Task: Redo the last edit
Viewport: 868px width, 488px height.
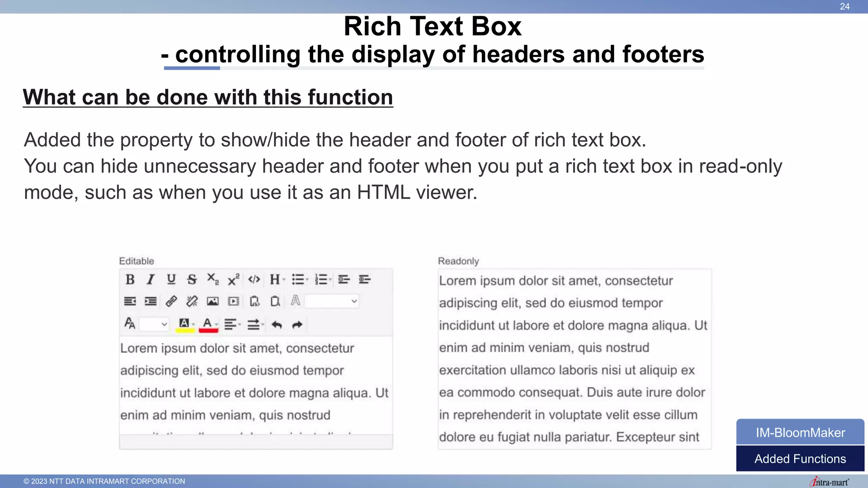Action: tap(298, 325)
